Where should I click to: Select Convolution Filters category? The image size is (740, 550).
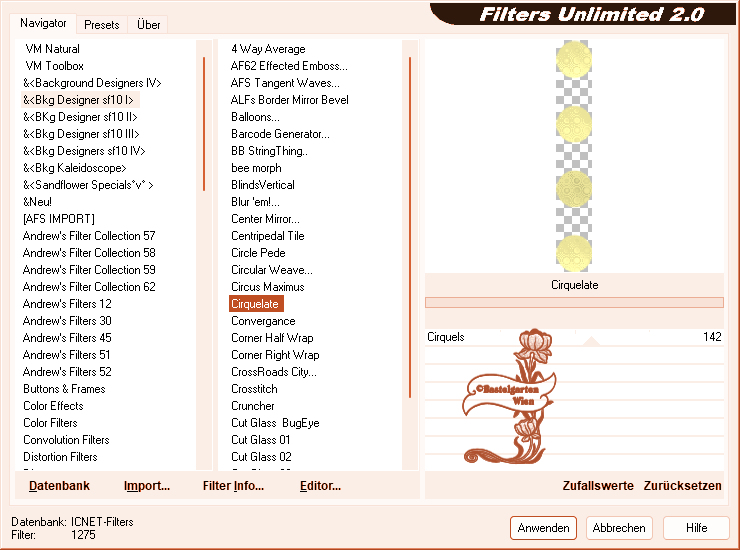click(66, 440)
